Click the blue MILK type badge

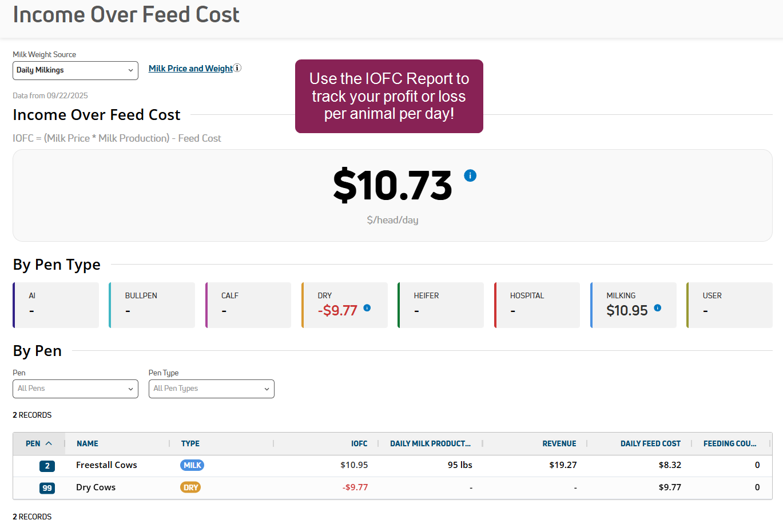pyautogui.click(x=192, y=465)
